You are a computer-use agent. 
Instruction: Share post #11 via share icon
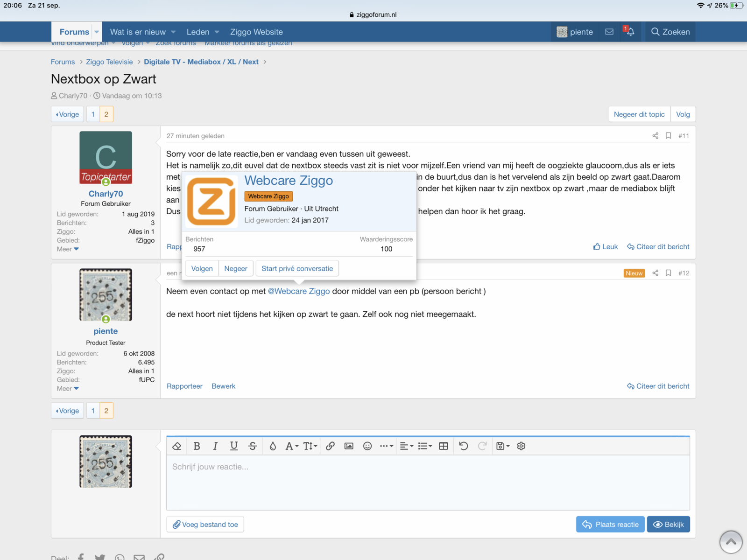click(655, 136)
